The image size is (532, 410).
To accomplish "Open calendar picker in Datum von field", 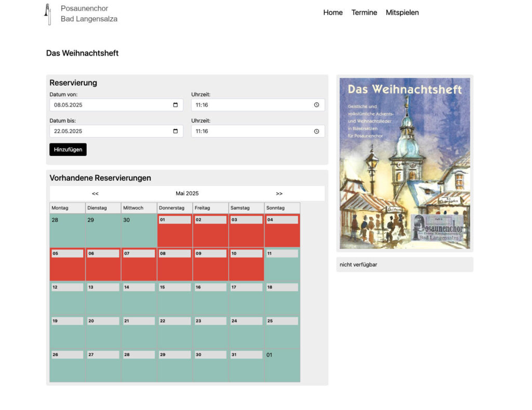I will [x=176, y=105].
